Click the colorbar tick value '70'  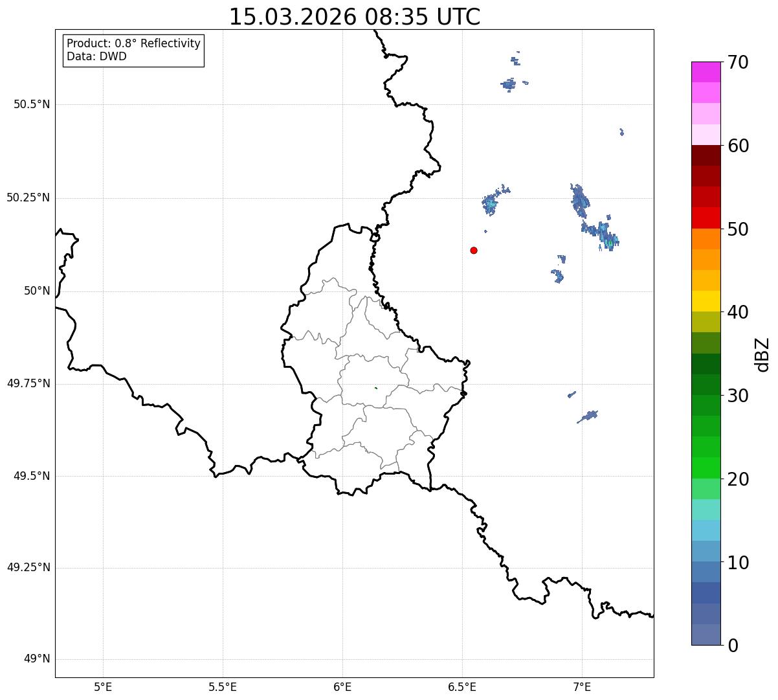pos(738,62)
